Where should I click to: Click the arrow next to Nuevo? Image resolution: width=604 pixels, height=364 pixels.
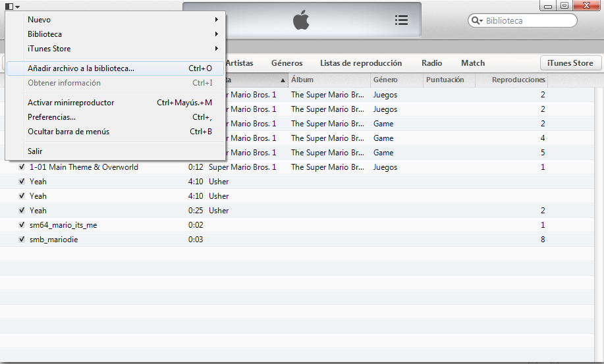pos(217,20)
